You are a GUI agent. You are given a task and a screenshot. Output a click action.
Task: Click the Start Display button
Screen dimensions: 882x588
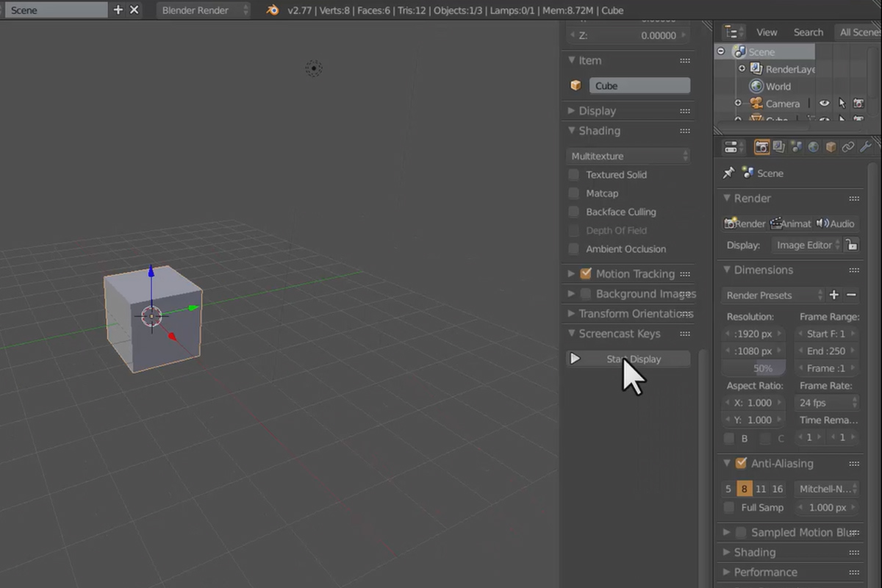(x=628, y=359)
